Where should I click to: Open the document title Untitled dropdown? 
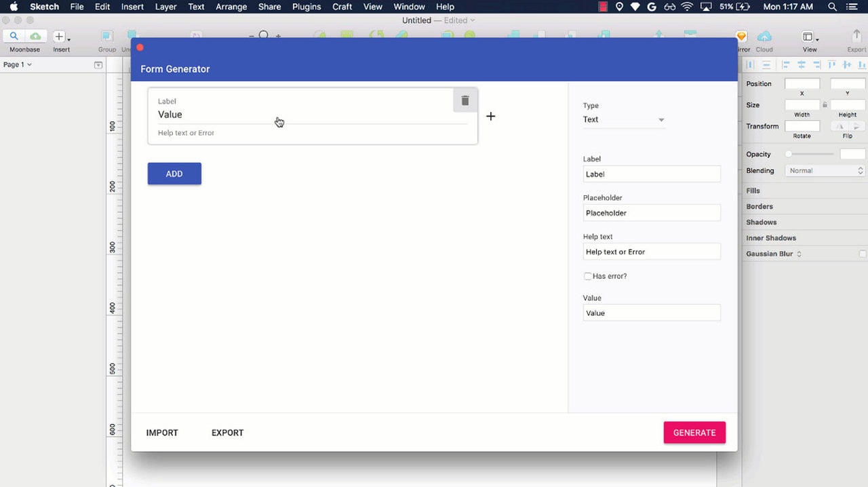click(438, 20)
